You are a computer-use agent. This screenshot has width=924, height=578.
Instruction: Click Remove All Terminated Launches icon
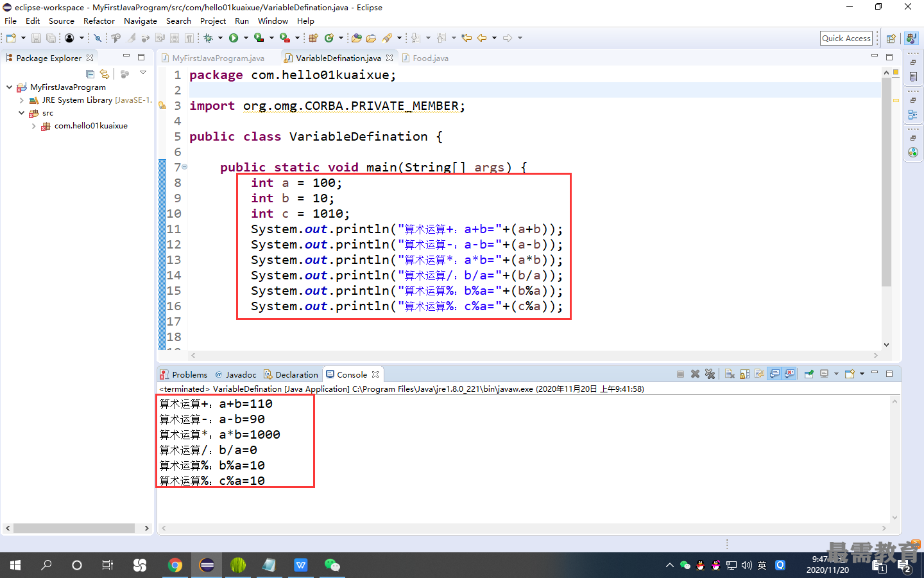point(710,374)
